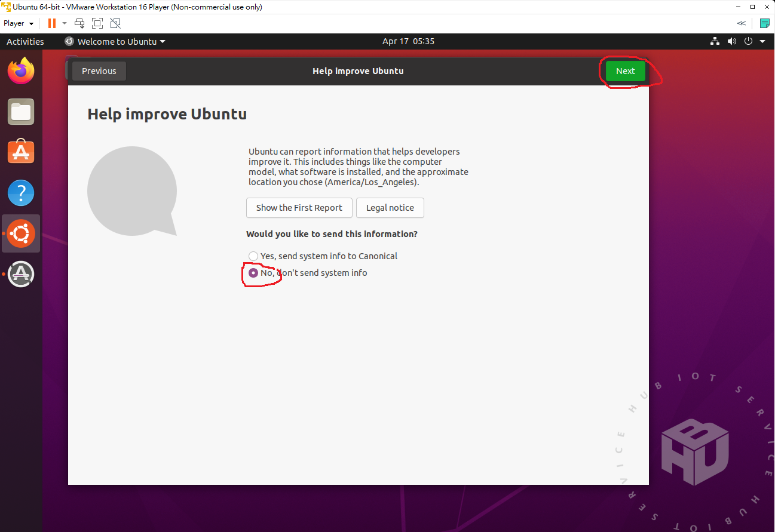Select Yes, send system info to Canonical
The height and width of the screenshot is (532, 775).
(x=323, y=256)
